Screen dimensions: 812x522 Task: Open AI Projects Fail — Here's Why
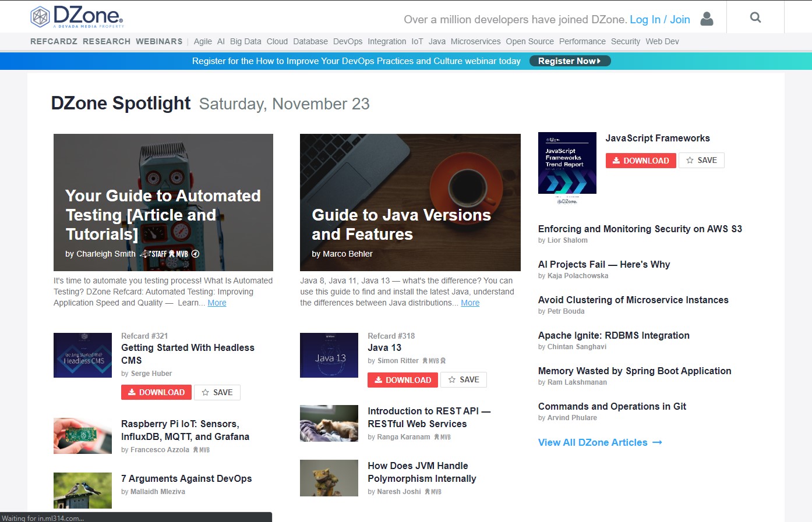(x=604, y=264)
